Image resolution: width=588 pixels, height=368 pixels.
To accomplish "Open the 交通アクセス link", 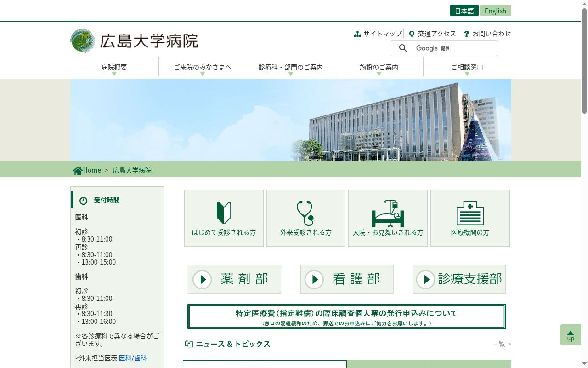I will pos(437,34).
